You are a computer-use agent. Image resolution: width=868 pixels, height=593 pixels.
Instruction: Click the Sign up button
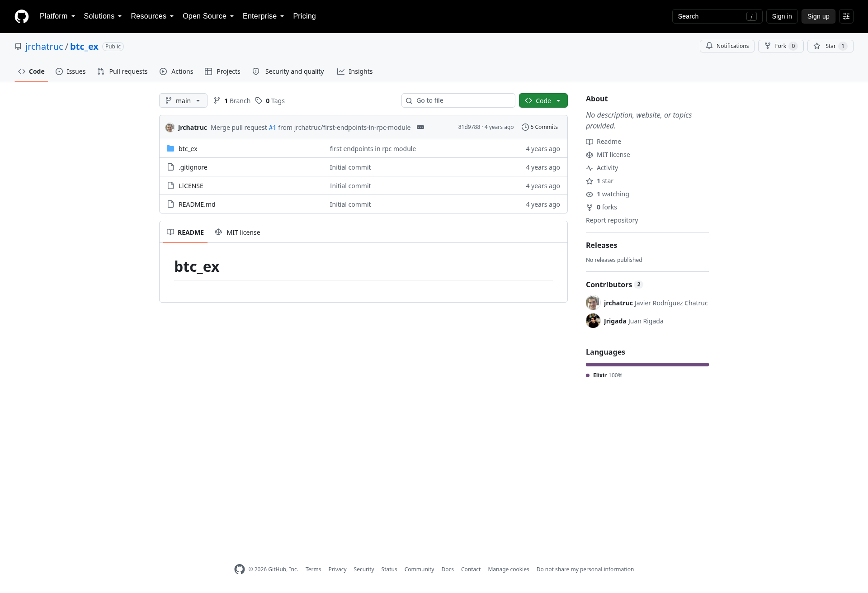coord(818,16)
